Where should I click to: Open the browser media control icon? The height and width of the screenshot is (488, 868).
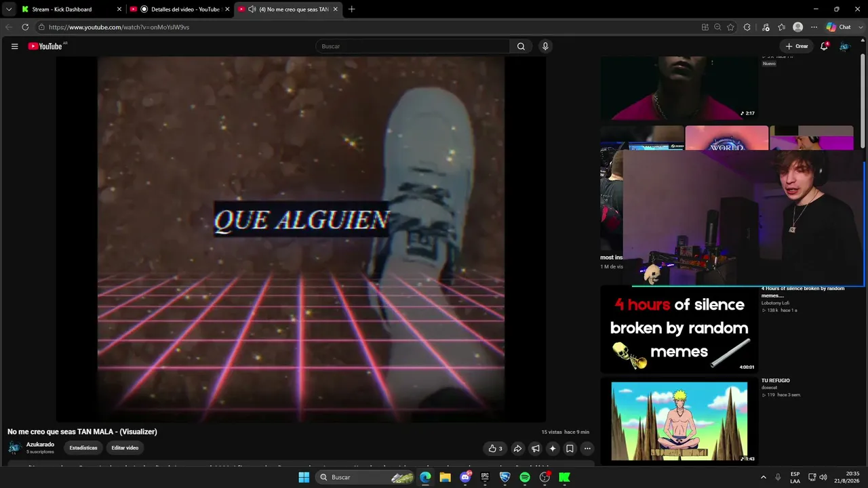tap(766, 27)
